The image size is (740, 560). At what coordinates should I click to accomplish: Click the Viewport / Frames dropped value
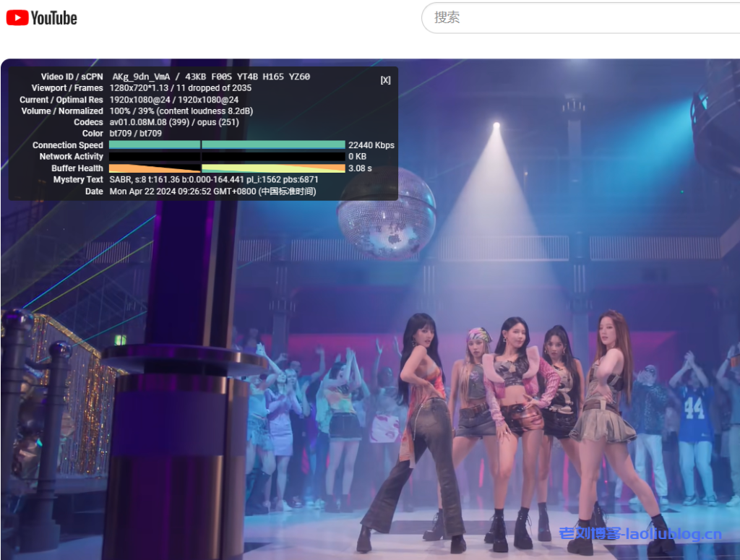tap(181, 88)
